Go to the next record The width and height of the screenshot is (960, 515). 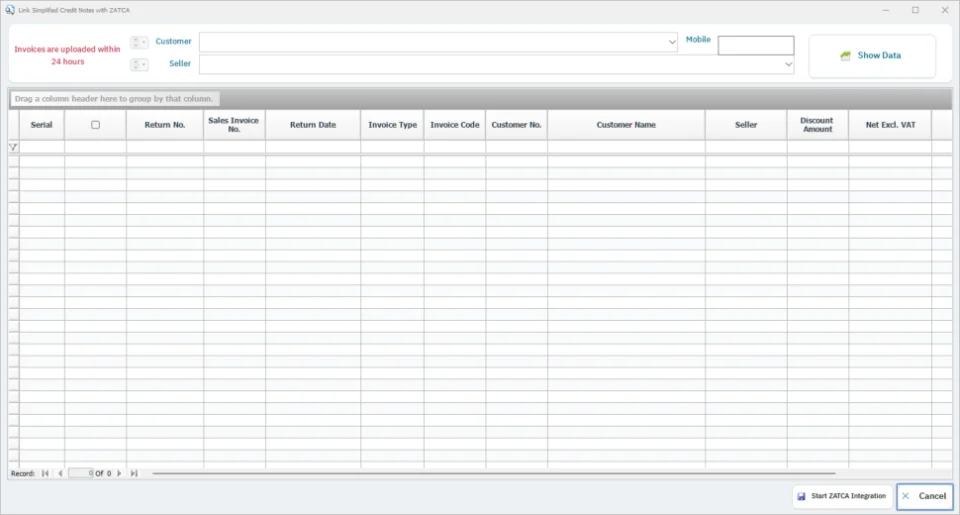click(x=119, y=473)
